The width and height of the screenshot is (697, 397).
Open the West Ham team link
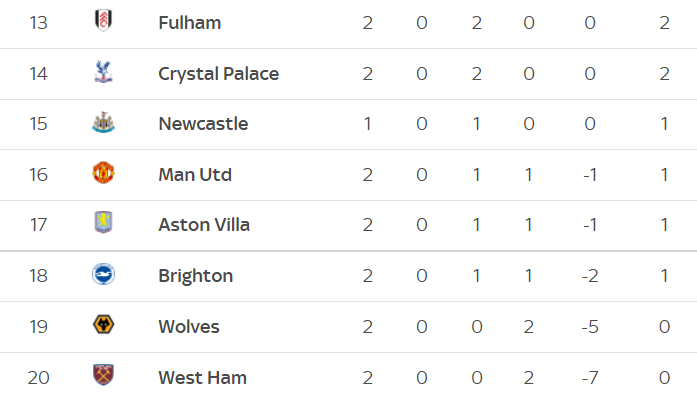(x=203, y=378)
